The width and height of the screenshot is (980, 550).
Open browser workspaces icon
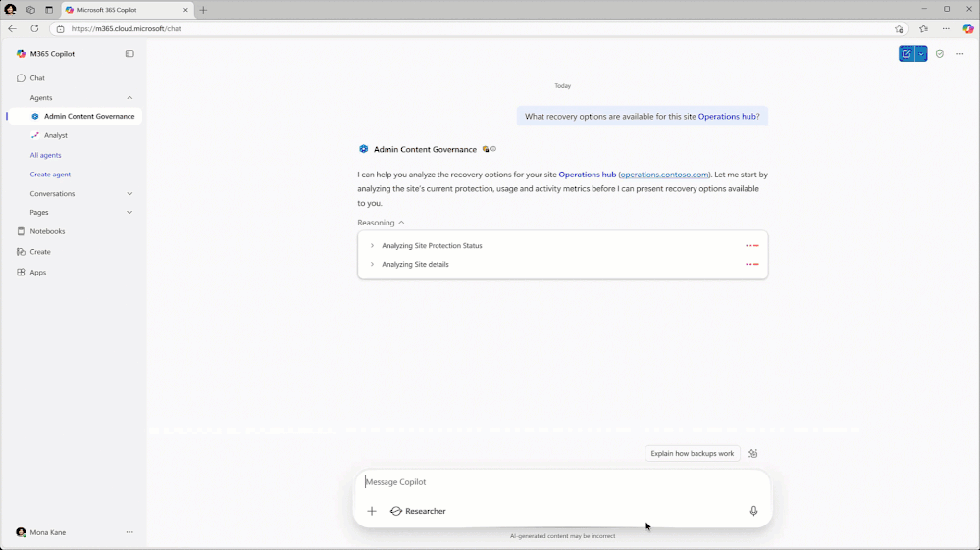(30, 10)
